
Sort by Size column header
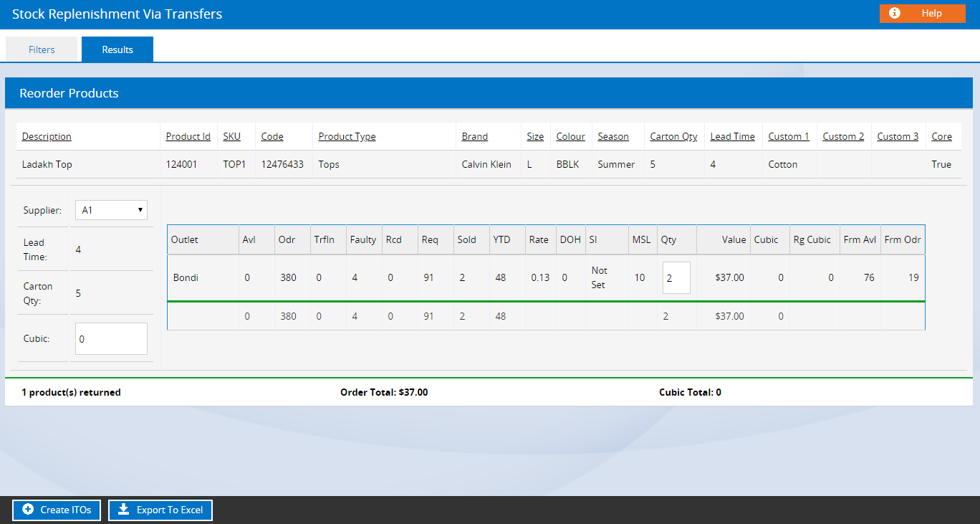coord(535,136)
